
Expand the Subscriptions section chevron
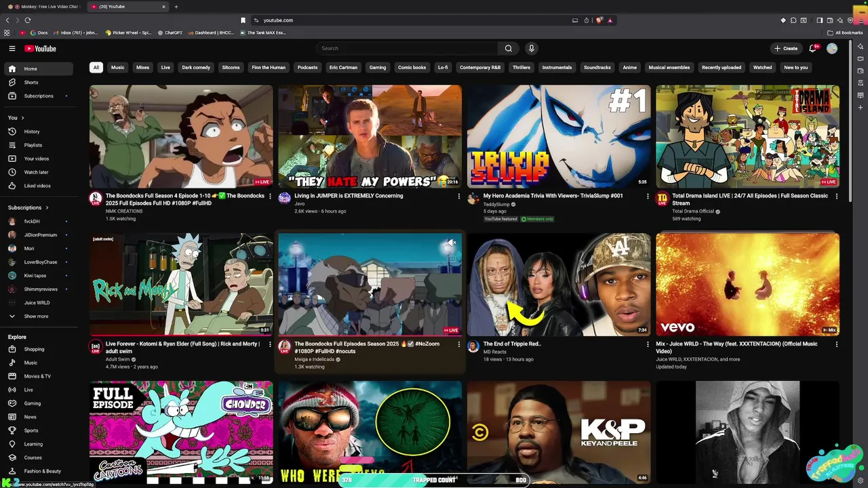click(47, 207)
